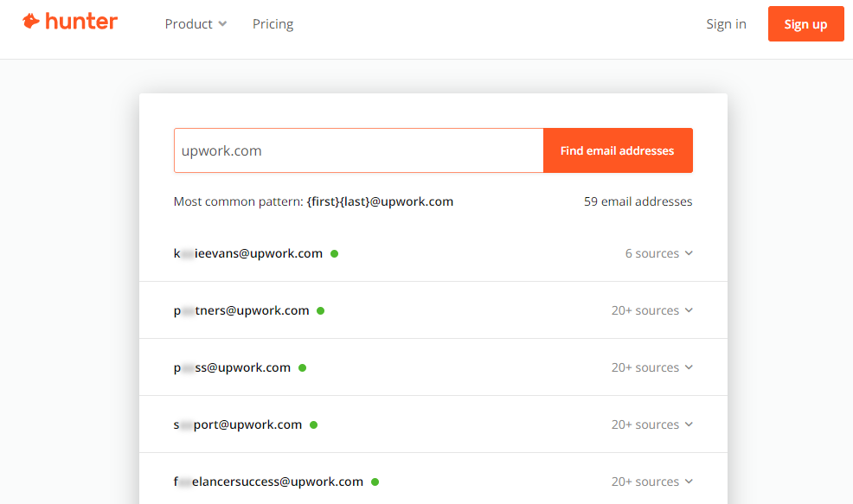853x504 pixels.
Task: Open the Pricing page
Action: pos(273,24)
